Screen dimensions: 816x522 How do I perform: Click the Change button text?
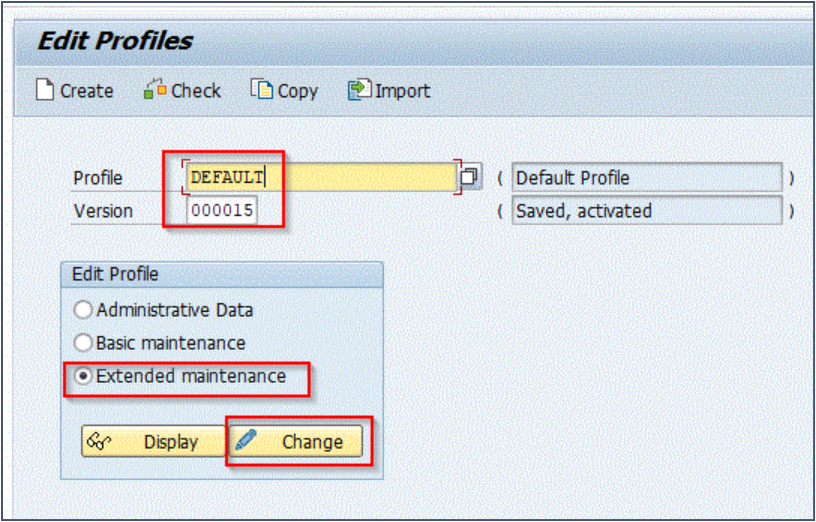pyautogui.click(x=313, y=442)
